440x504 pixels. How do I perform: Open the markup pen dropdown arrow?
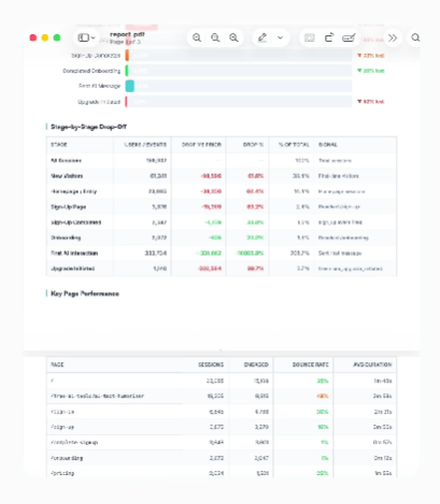coord(280,38)
